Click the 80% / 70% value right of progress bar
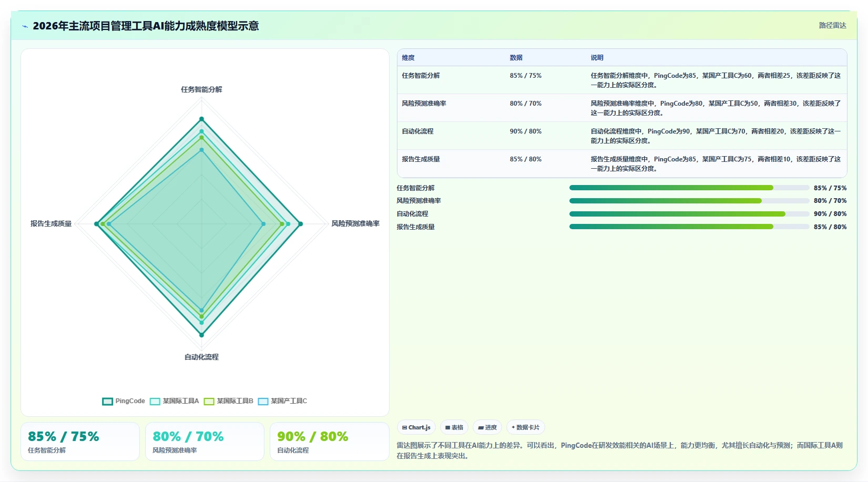Image resolution: width=868 pixels, height=482 pixels. (830, 201)
